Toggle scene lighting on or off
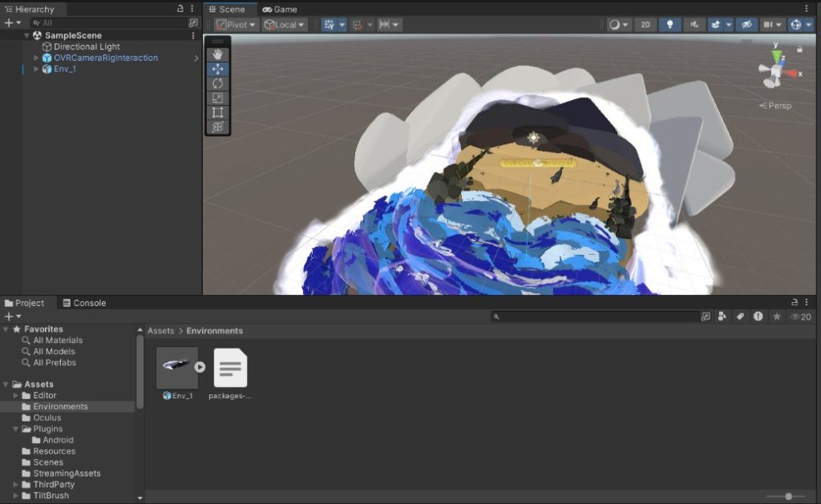The image size is (821, 504). click(669, 25)
